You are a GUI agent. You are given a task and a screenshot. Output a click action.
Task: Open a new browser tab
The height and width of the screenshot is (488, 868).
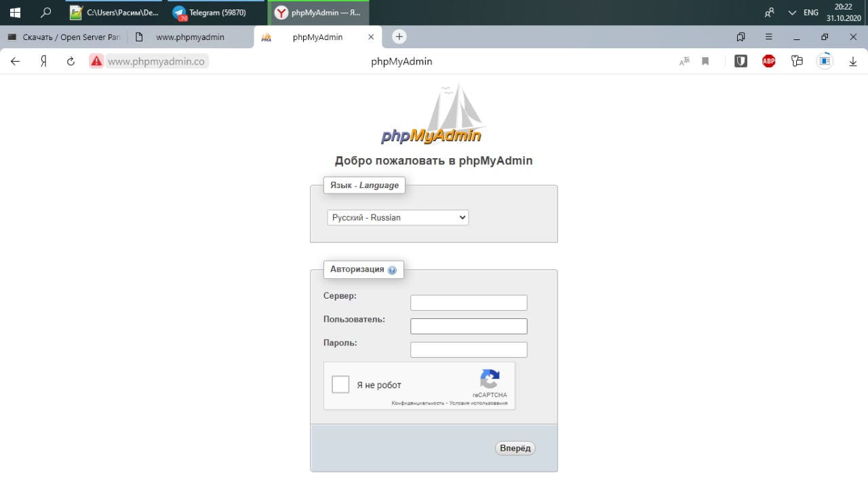399,37
